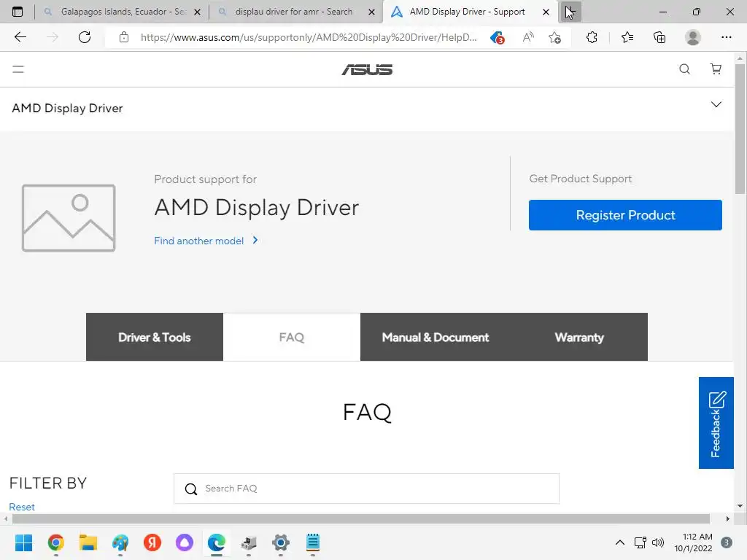Image resolution: width=747 pixels, height=560 pixels.
Task: Open the Feedback side panel
Action: [716, 423]
